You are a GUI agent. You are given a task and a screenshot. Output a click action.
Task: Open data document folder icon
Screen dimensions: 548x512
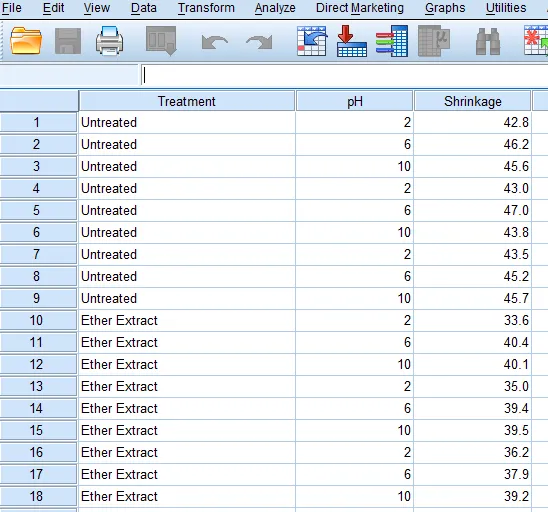[x=26, y=41]
